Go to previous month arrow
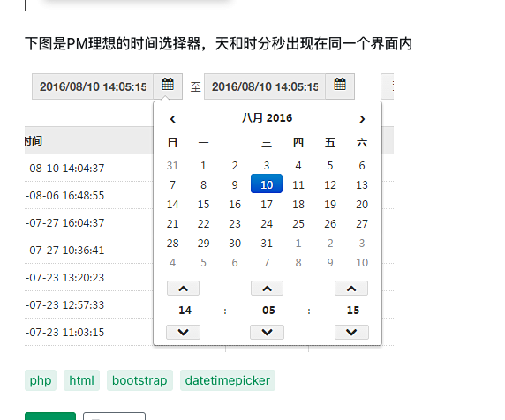Viewport: 505px width, 420px height. tap(173, 119)
